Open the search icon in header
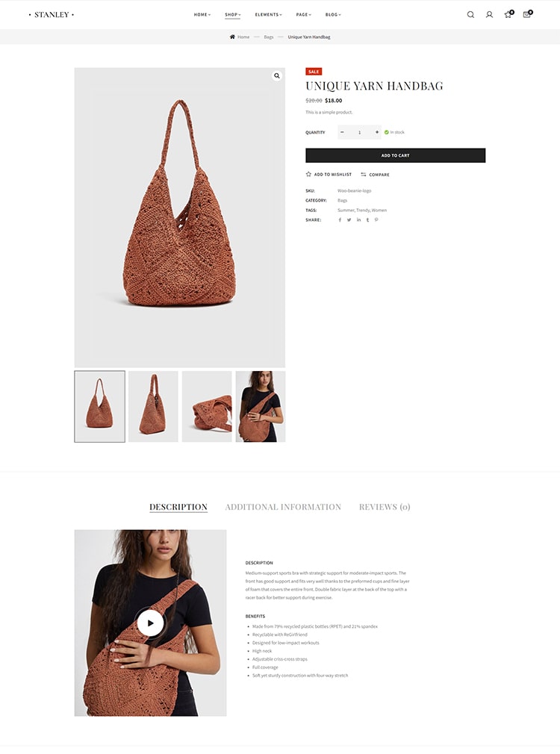The image size is (560, 754). 470,15
